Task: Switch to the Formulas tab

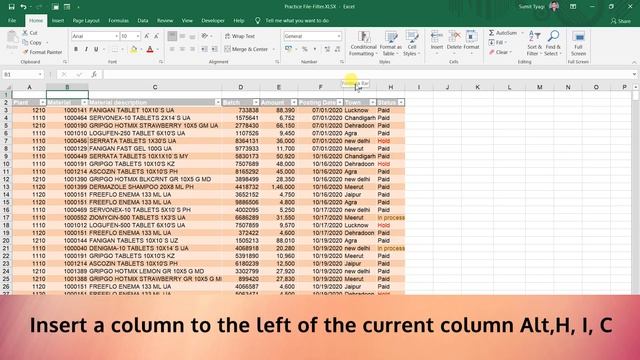Action: pos(118,20)
